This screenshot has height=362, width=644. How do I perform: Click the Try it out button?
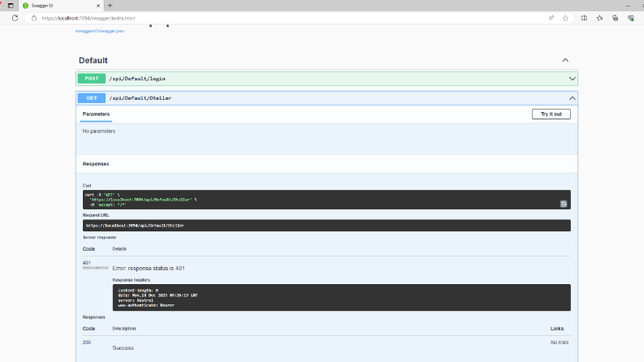[551, 114]
